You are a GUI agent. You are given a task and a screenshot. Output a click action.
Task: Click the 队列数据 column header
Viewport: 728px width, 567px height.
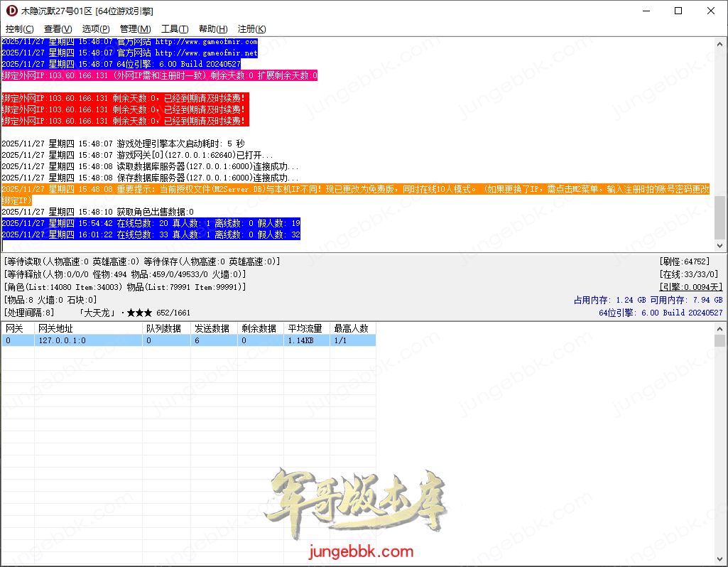pos(165,329)
